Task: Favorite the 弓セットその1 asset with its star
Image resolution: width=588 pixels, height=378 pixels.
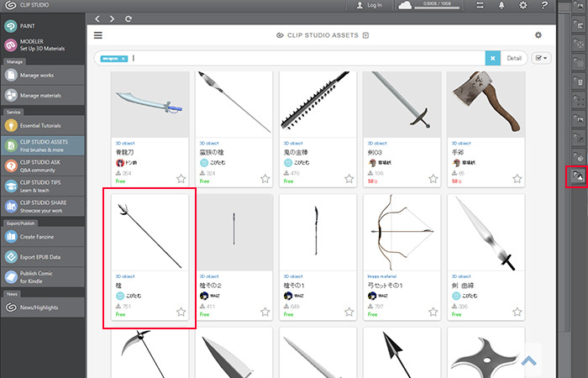Action: [433, 312]
